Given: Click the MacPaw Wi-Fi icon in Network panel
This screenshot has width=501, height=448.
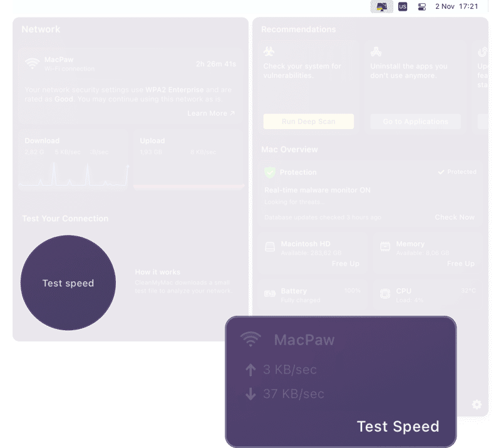Looking at the screenshot, I should point(33,63).
